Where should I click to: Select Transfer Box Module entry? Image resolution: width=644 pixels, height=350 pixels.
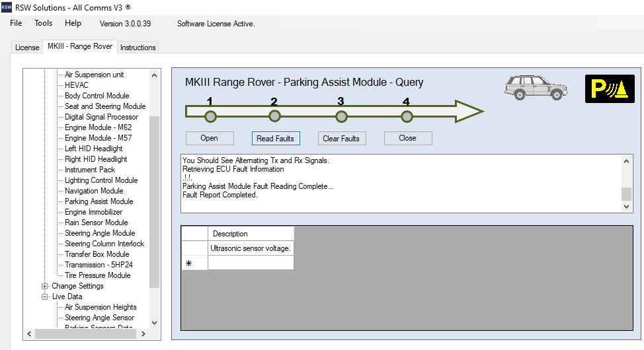(97, 254)
